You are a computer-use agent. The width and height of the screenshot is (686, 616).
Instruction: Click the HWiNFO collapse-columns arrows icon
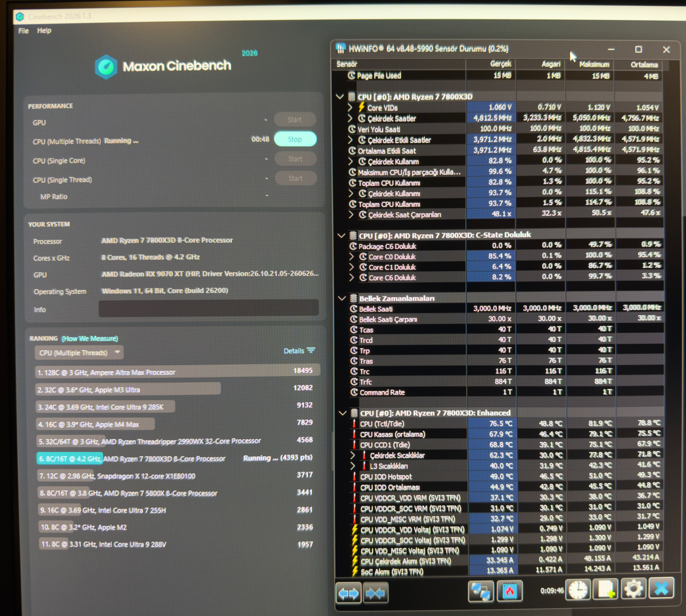pos(375,593)
